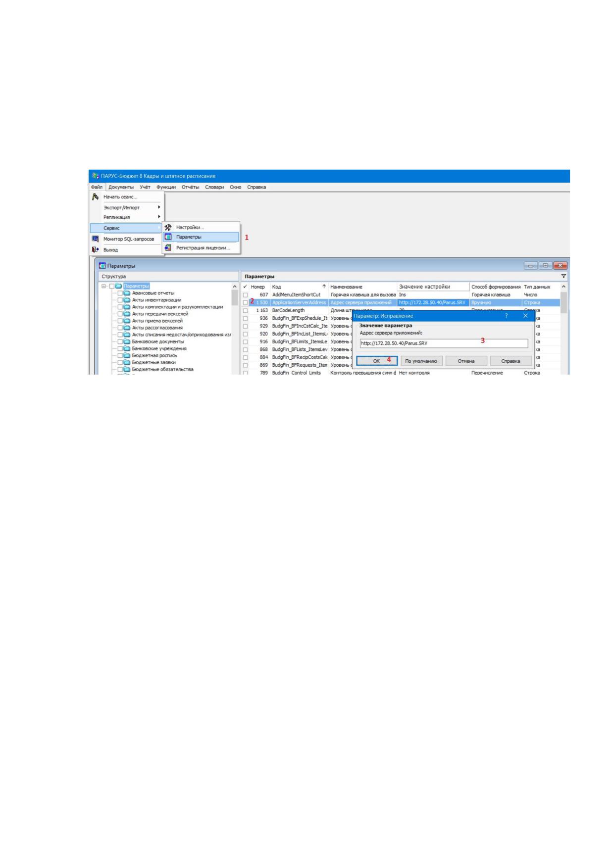Check the row checkbox for BudgFin_BFLimits_ItemsLe

click(245, 342)
